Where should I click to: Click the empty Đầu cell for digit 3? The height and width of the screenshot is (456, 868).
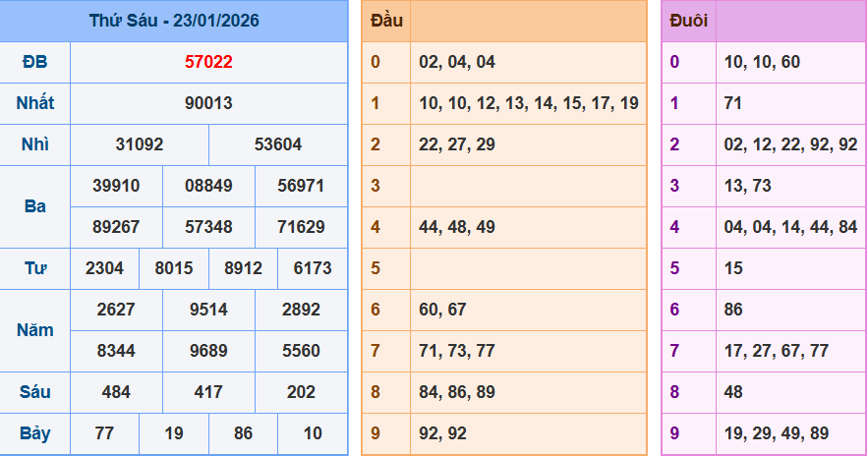pos(528,186)
